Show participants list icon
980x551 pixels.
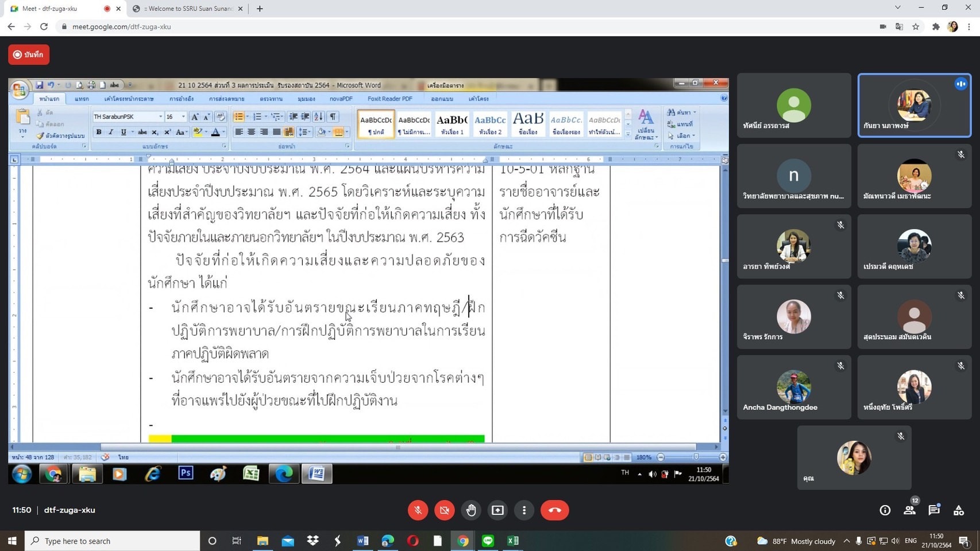[909, 510]
